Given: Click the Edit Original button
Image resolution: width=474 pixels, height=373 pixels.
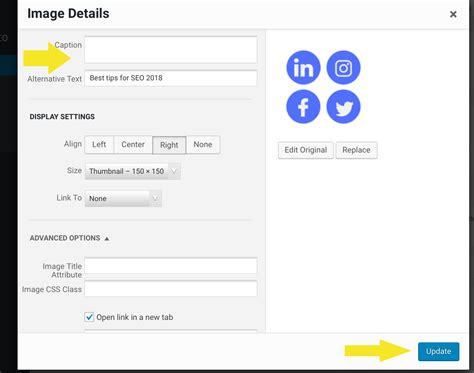Looking at the screenshot, I should [x=306, y=150].
